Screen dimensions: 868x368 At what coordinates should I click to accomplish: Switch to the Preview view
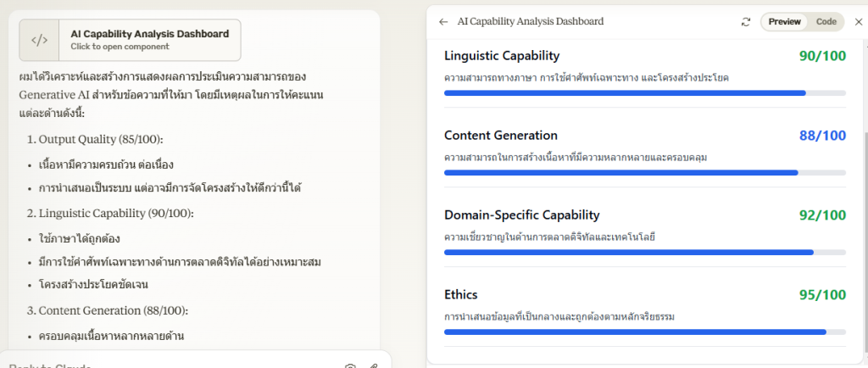(785, 22)
